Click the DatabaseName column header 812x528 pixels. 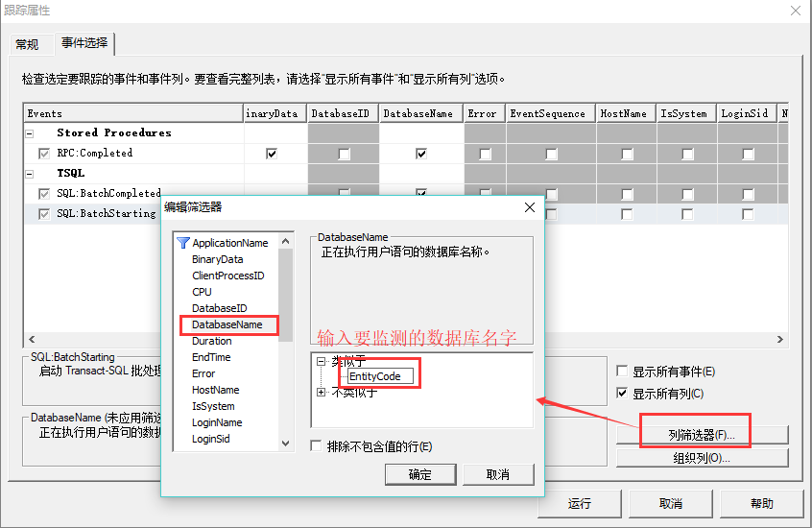tap(421, 113)
